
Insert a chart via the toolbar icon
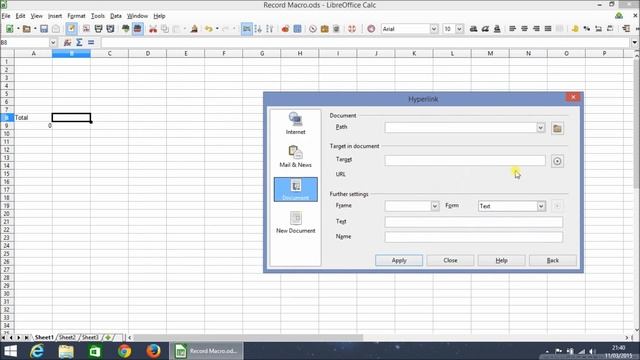point(285,29)
